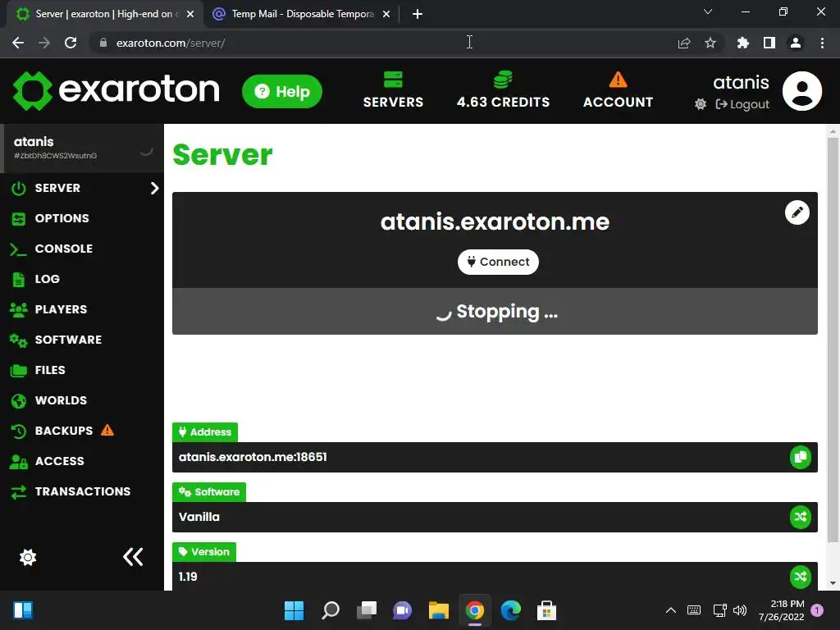Viewport: 840px width, 630px height.
Task: Open the Servers page from header
Action: [393, 90]
